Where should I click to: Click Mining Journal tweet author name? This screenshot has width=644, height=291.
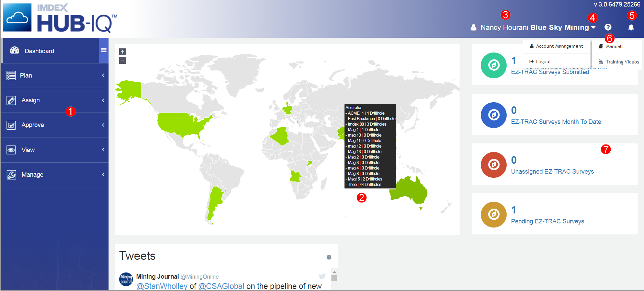click(158, 277)
